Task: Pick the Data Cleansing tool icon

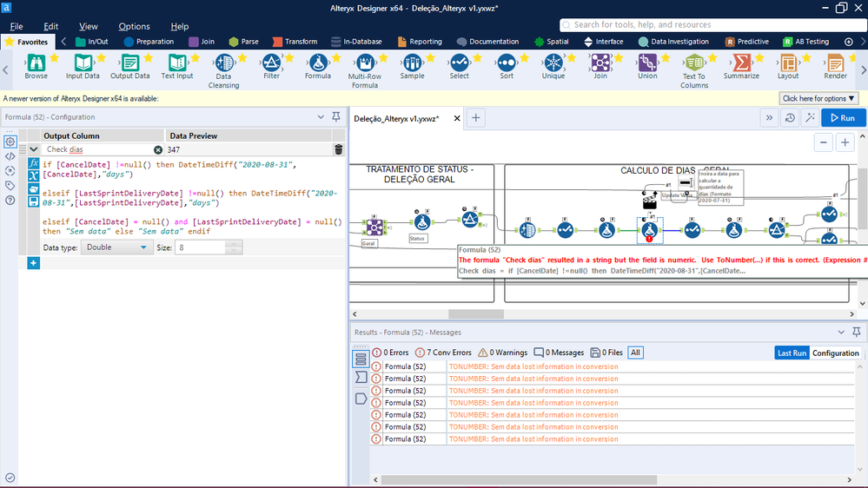Action: [x=223, y=68]
